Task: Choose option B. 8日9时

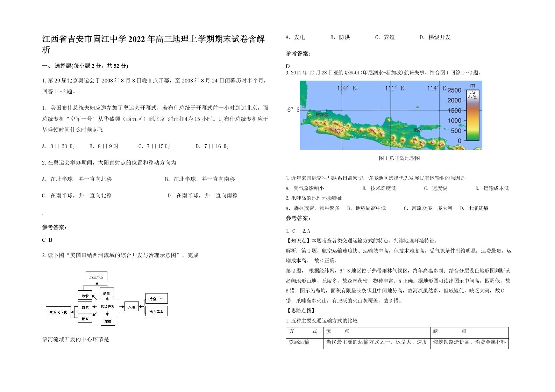Action: [x=104, y=146]
